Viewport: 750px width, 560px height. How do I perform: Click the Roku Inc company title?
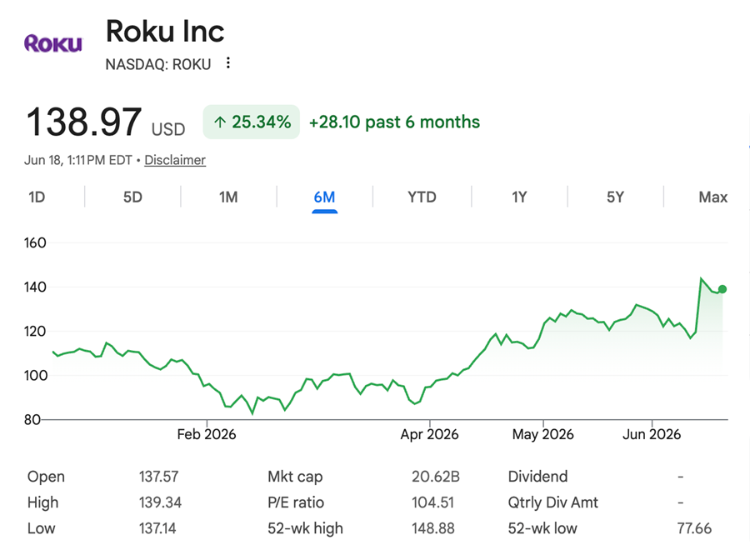click(x=165, y=32)
